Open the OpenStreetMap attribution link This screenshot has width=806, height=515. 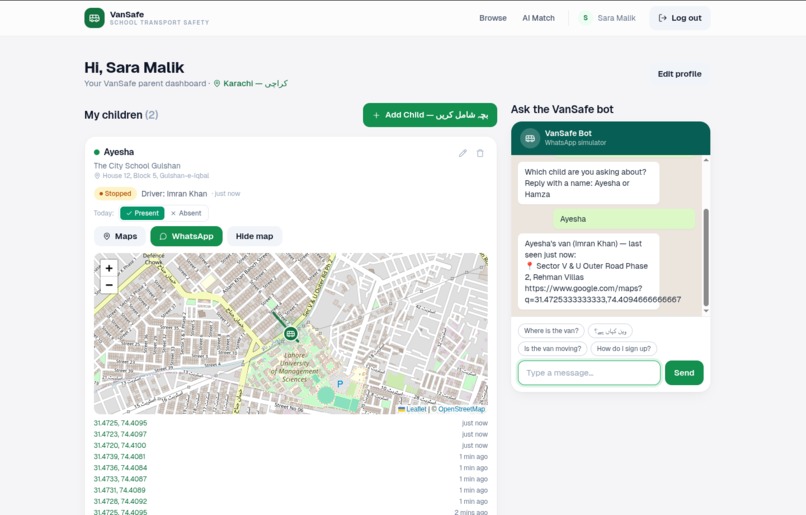461,409
